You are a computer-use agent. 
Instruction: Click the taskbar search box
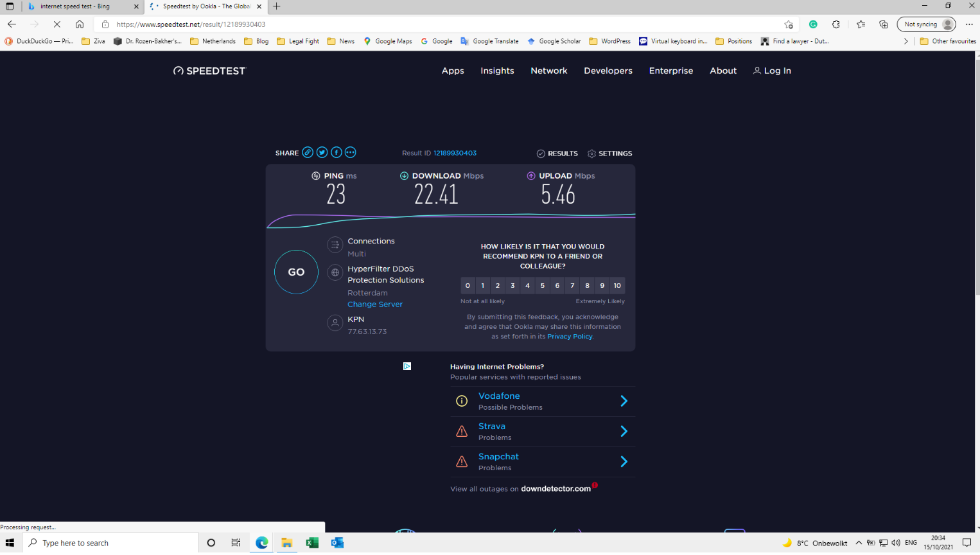click(x=111, y=543)
